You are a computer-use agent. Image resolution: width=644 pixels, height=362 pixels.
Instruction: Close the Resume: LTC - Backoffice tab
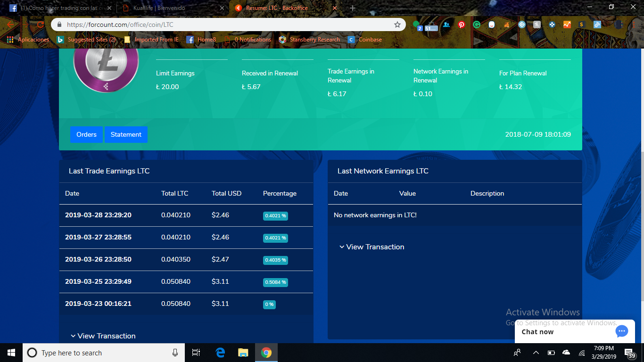tap(335, 8)
